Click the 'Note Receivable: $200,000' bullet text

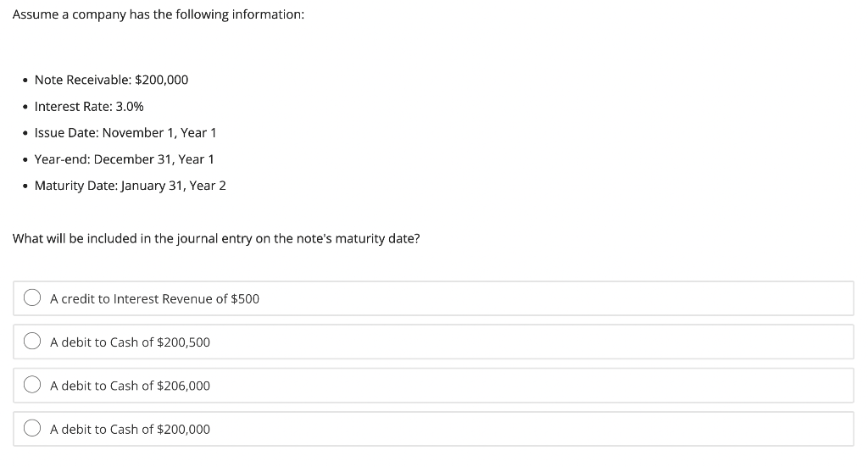[x=111, y=80]
